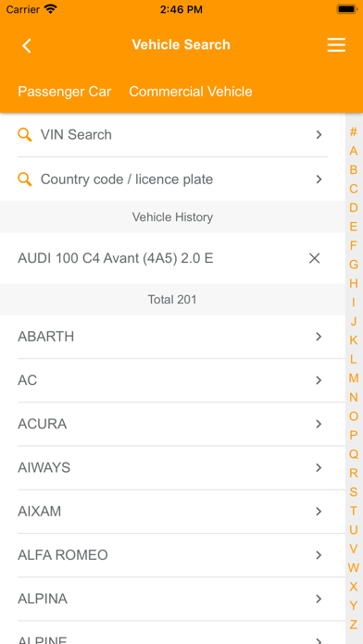363x644 pixels.
Task: Expand the ABARTH brand chevron
Action: click(x=319, y=337)
